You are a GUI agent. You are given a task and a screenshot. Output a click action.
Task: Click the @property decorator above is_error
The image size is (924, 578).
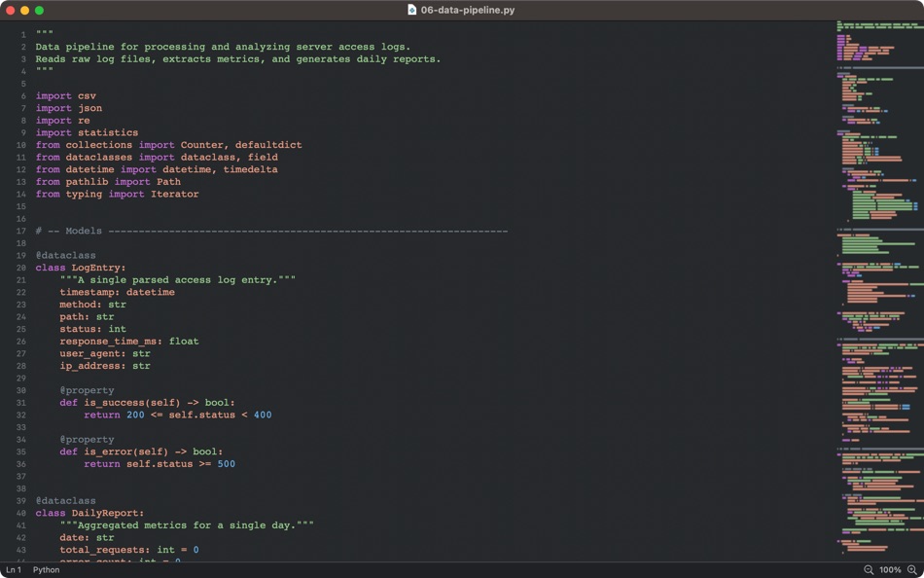pos(87,440)
